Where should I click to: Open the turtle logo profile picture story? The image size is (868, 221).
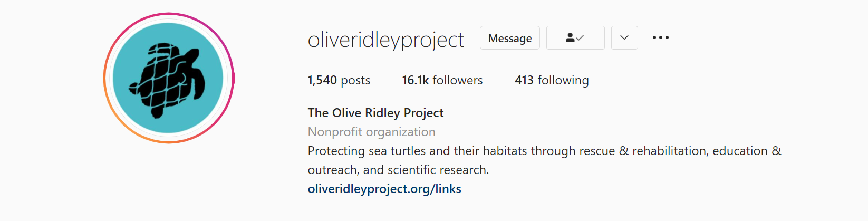[168, 78]
